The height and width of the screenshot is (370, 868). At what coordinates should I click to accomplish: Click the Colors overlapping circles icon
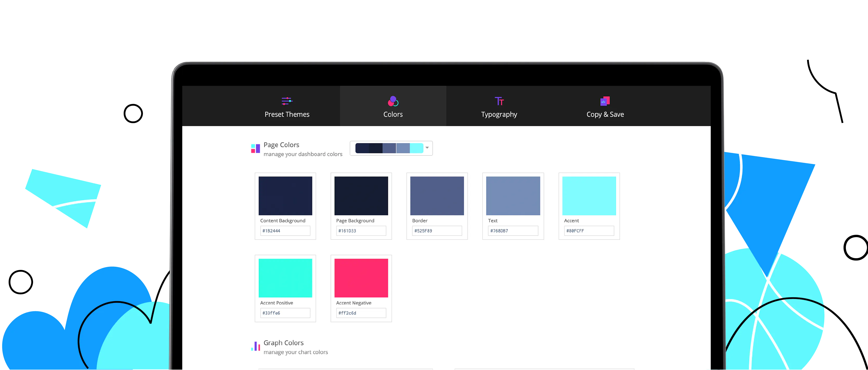coord(393,101)
